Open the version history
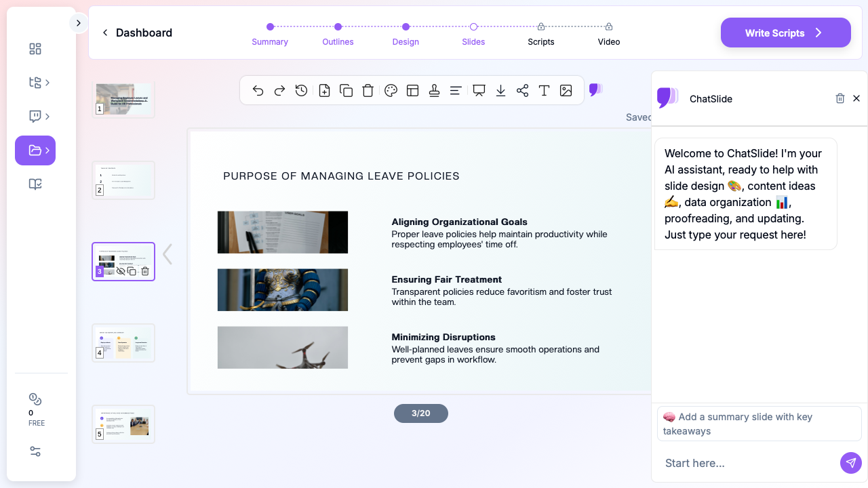 click(x=301, y=90)
